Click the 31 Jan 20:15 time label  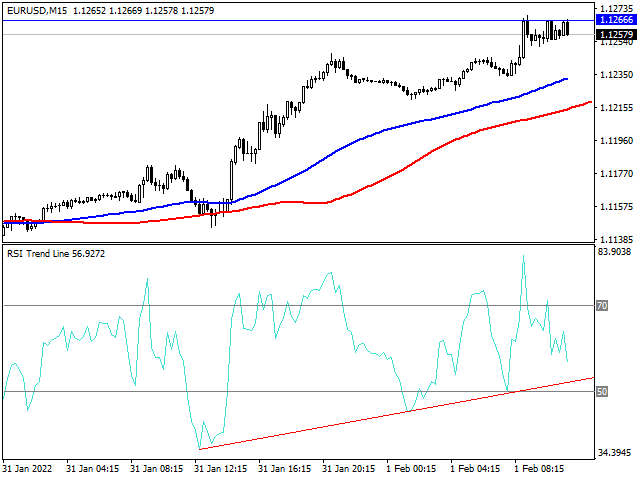(349, 469)
